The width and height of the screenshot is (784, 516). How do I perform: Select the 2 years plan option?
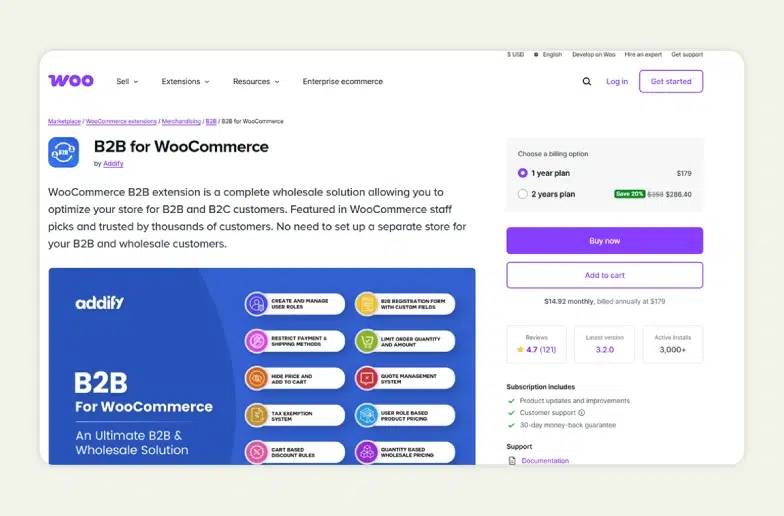tap(522, 194)
